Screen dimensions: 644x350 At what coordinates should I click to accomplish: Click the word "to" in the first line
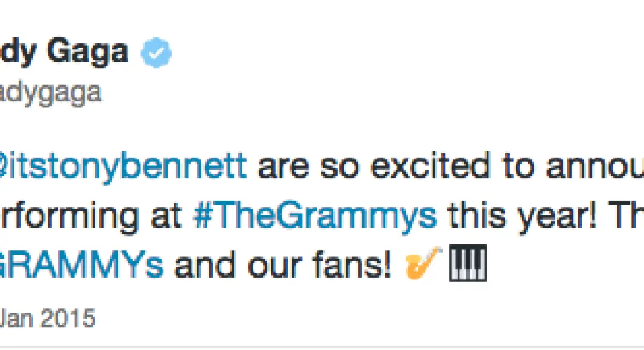tap(516, 167)
